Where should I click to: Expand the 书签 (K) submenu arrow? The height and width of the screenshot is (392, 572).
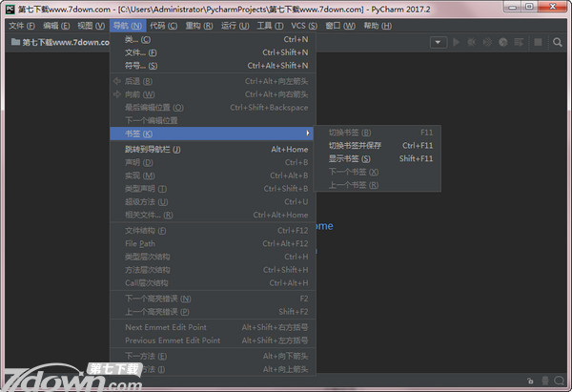[x=308, y=134]
